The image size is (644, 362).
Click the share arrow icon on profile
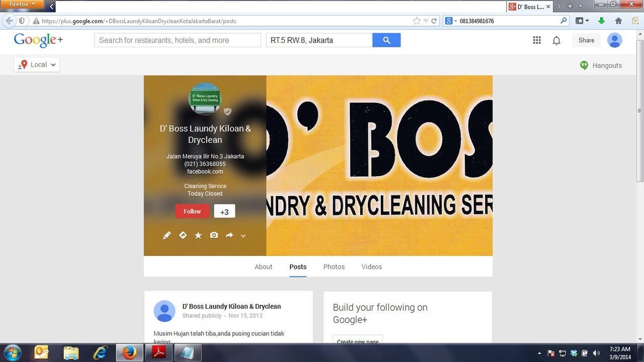click(229, 235)
